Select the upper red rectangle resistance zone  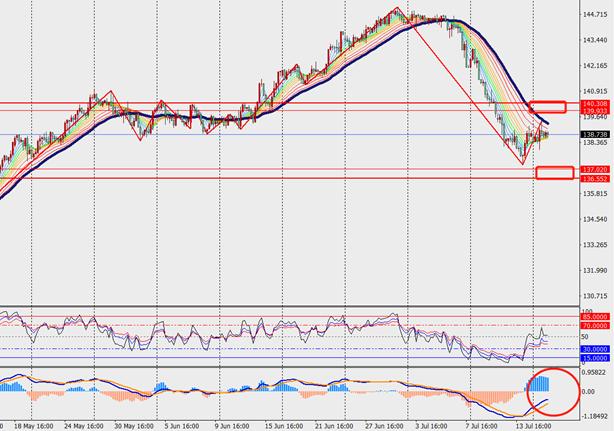click(548, 106)
